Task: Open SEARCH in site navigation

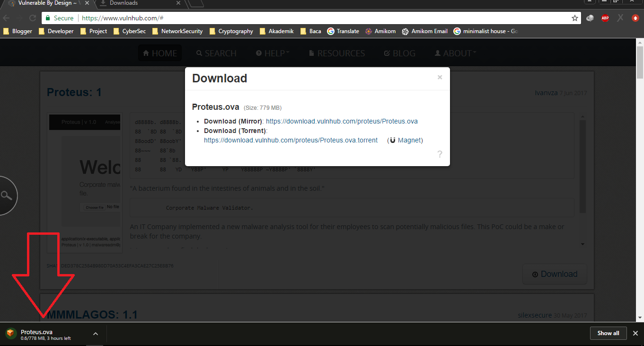Action: pyautogui.click(x=216, y=53)
